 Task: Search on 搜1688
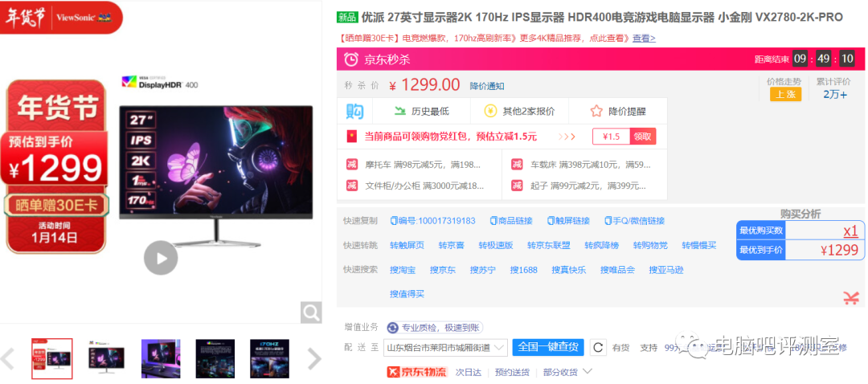524,270
